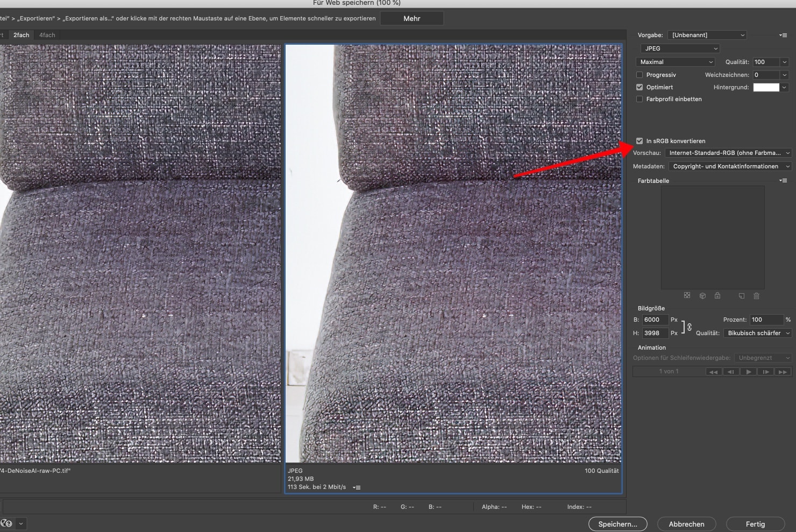This screenshot has height=532, width=796.
Task: Click the Abbrechen button
Action: (686, 524)
